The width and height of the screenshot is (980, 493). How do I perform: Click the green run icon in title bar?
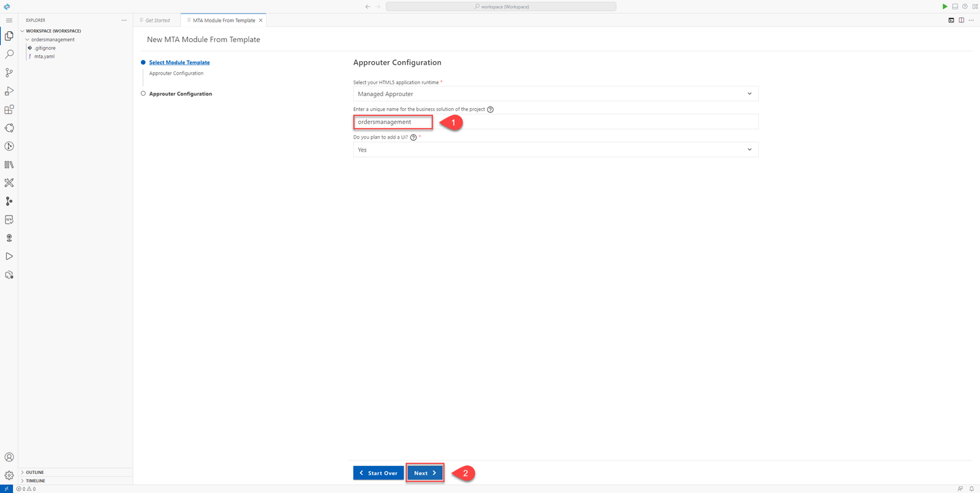tap(945, 6)
